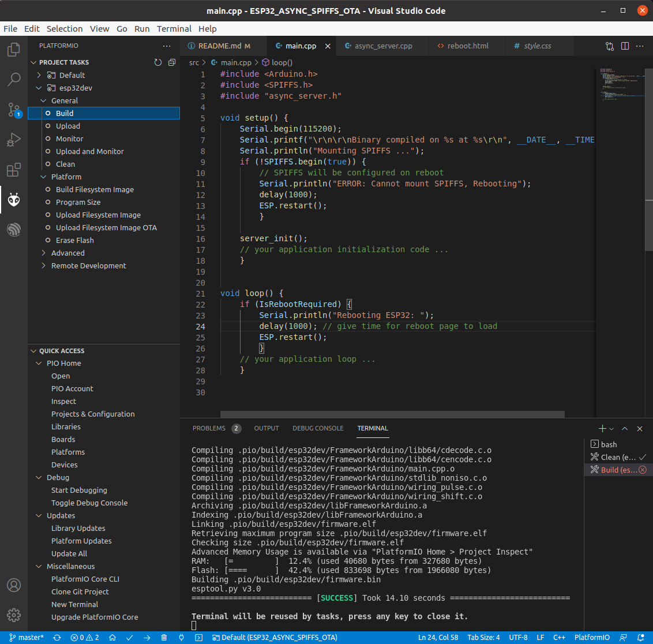Open editor more actions ellipsis
Screen dimensions: 653x644
pos(640,46)
